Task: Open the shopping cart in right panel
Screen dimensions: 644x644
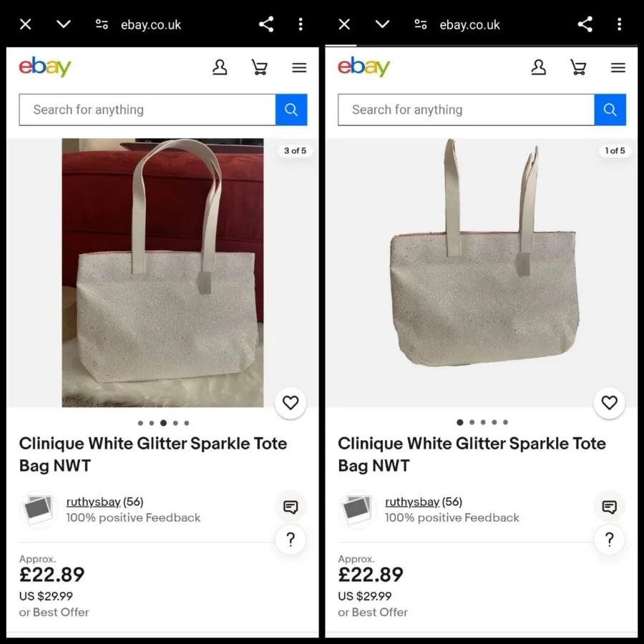Action: point(578,68)
